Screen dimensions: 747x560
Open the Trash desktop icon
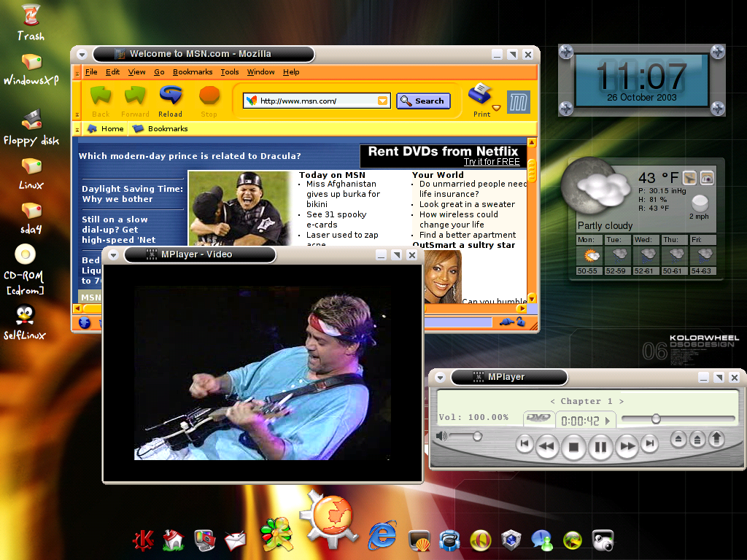click(31, 23)
